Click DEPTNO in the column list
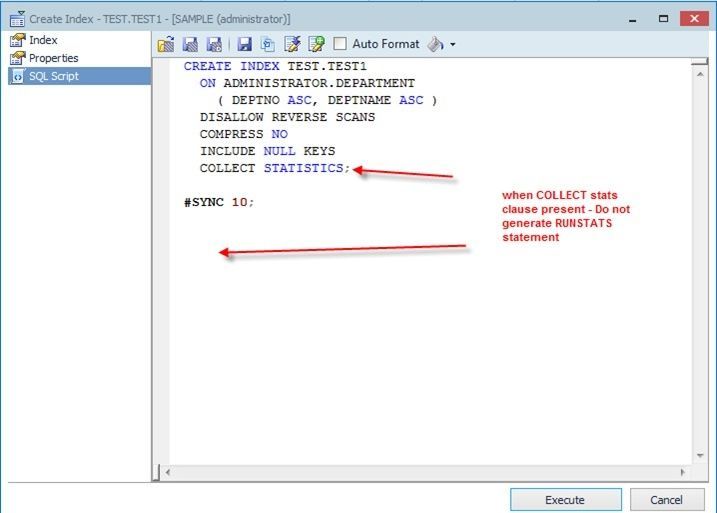717x513 pixels. click(256, 100)
